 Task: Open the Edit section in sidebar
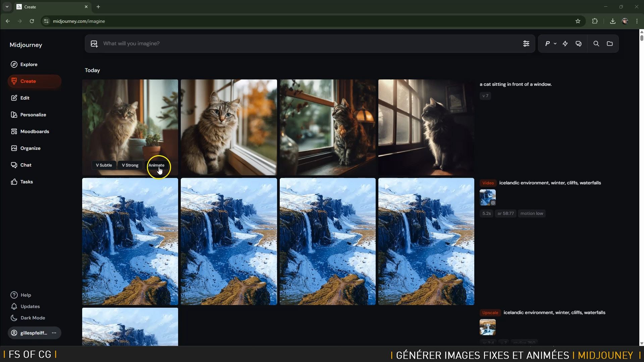(25, 98)
